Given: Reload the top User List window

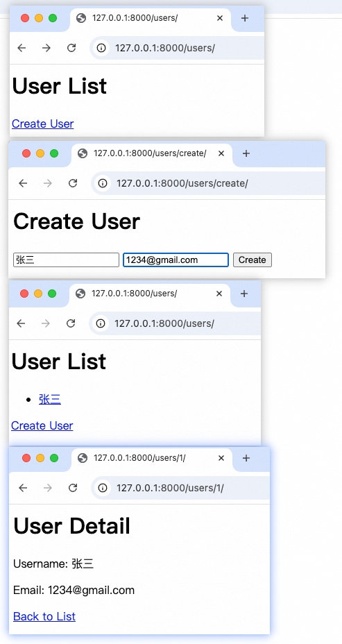Looking at the screenshot, I should click(x=71, y=48).
